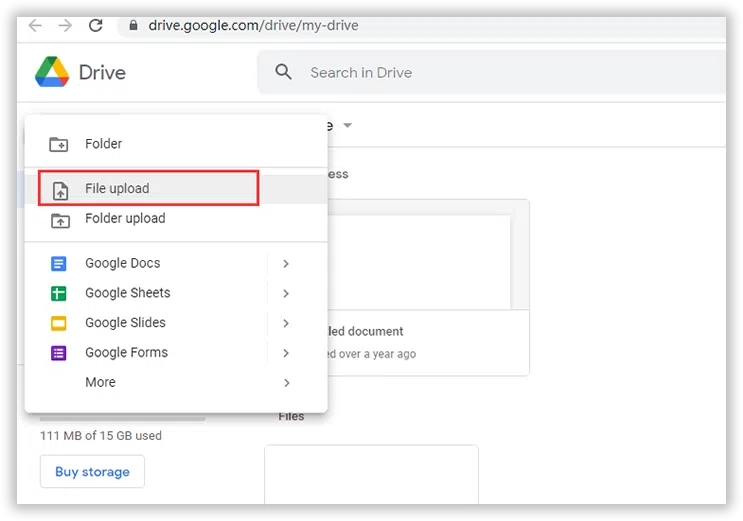This screenshot has height=521, width=743.
Task: Expand the More submenu arrow
Action: click(286, 383)
